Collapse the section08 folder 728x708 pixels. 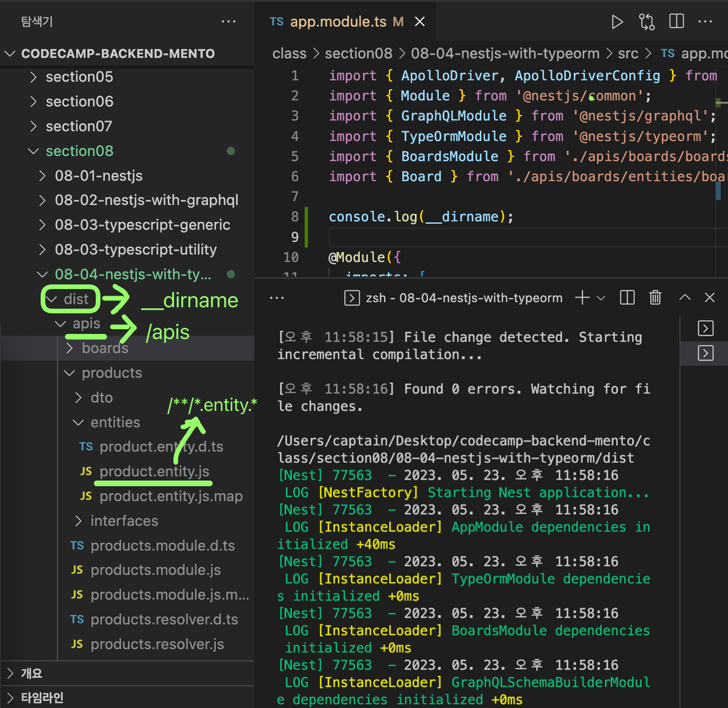pos(127,151)
